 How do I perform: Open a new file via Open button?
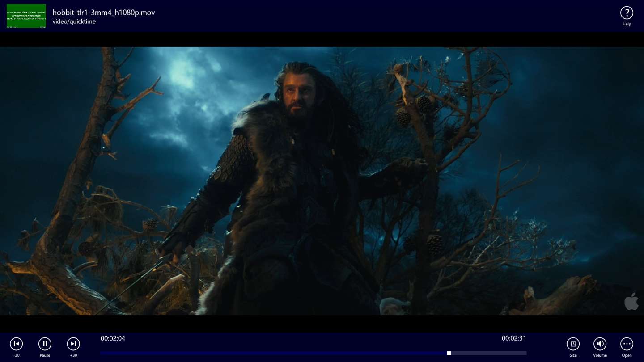(x=627, y=344)
